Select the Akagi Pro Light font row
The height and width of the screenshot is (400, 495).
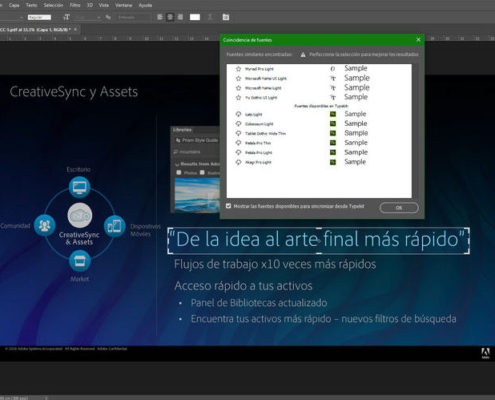coord(319,162)
